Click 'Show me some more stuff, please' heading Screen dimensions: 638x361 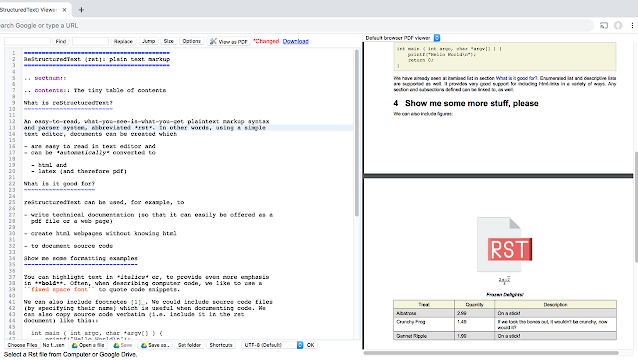point(472,103)
